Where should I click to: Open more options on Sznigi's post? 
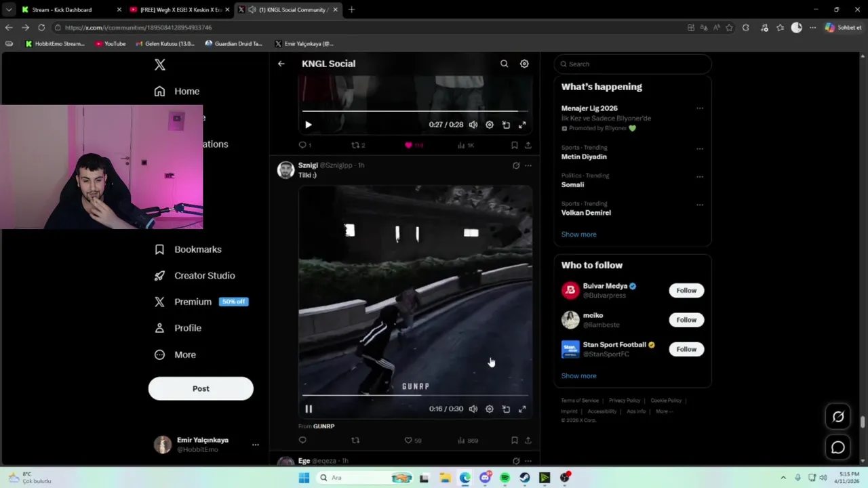pyautogui.click(x=528, y=165)
